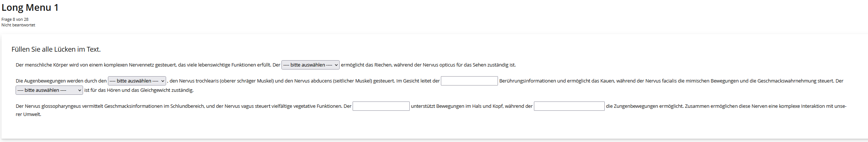Select the input before "unterstützt Bewegungen im Hals"
Screen dimensions: 868x142
pyautogui.click(x=381, y=106)
